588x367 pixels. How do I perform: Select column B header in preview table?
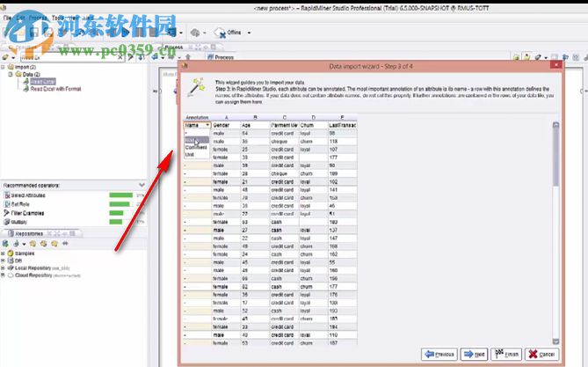(x=255, y=117)
